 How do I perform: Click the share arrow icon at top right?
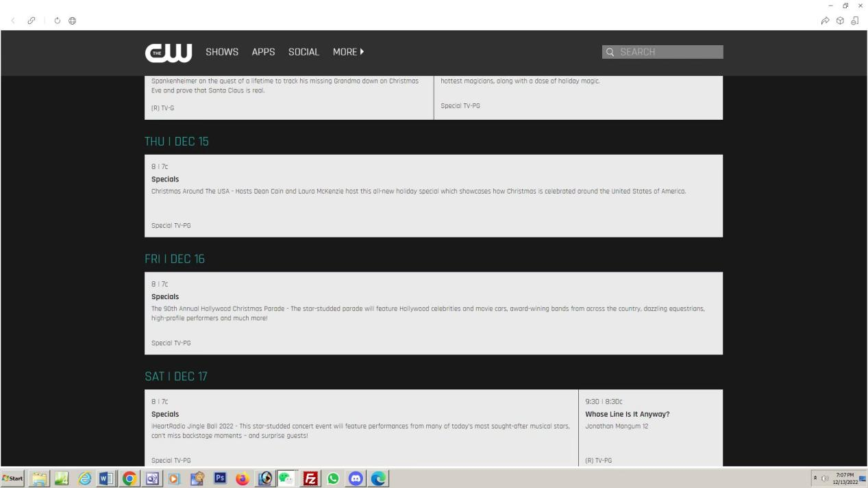[x=825, y=21]
